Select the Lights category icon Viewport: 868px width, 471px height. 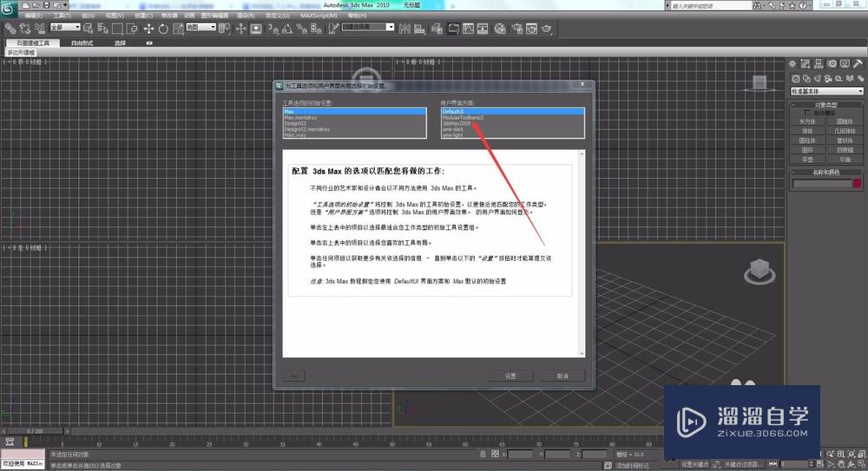coord(817,79)
